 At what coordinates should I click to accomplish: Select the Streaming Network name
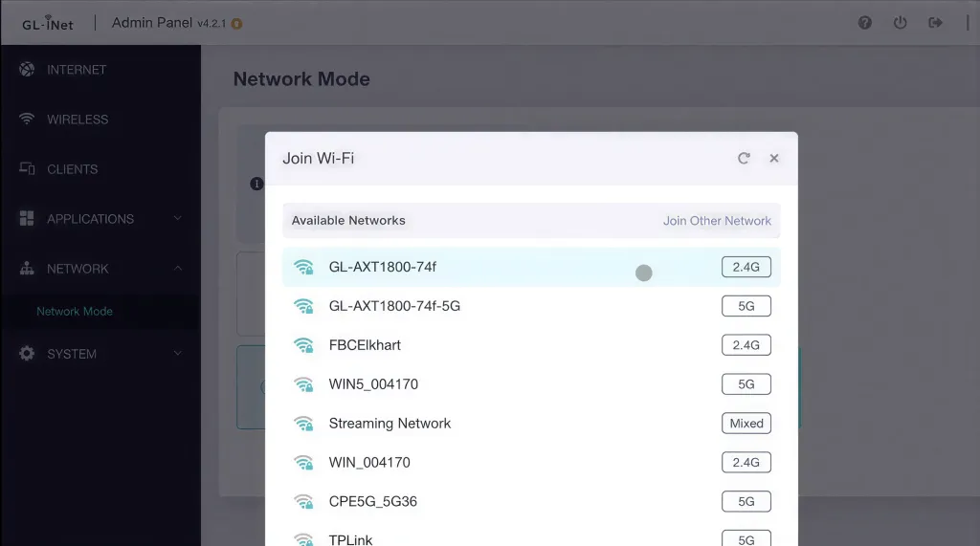[390, 424]
